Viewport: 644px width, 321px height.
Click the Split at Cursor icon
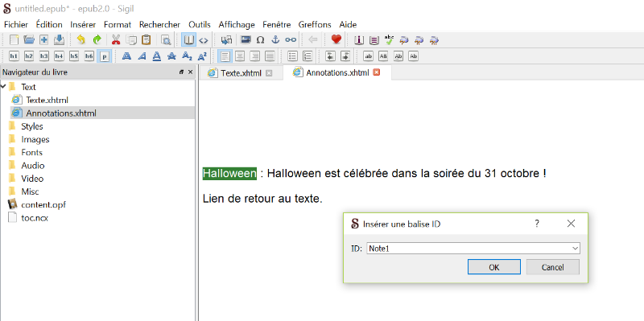coord(226,39)
